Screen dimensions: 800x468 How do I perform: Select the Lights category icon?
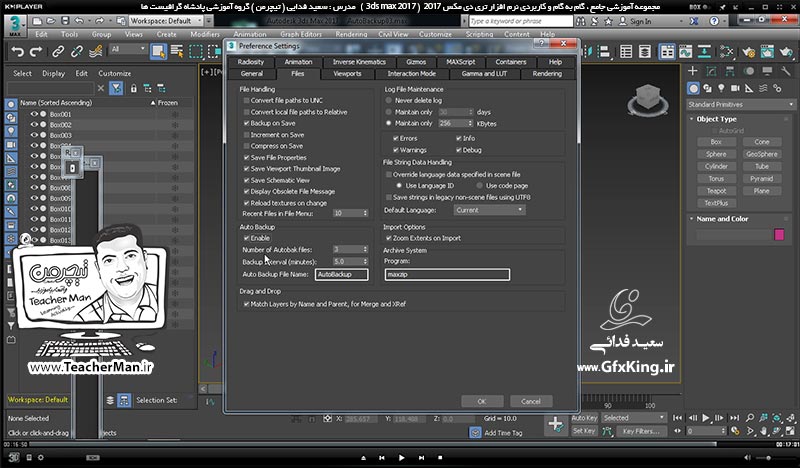[721, 88]
